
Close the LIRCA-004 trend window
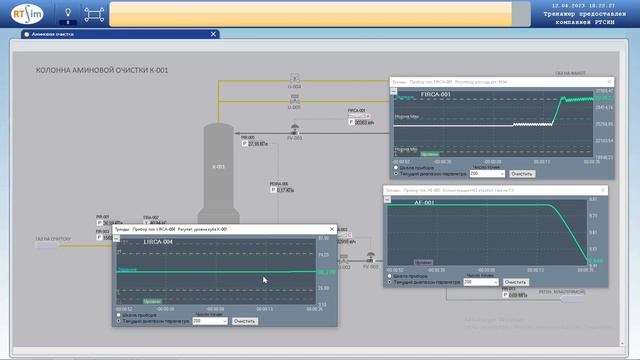pos(332,229)
